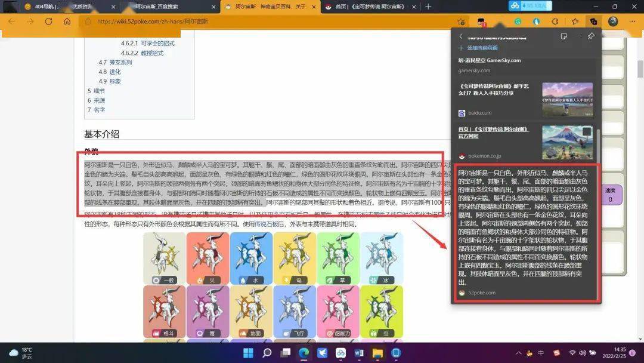Select the 虫 type Arceus image
Screen dimensions: 644x363
[x=382, y=312]
